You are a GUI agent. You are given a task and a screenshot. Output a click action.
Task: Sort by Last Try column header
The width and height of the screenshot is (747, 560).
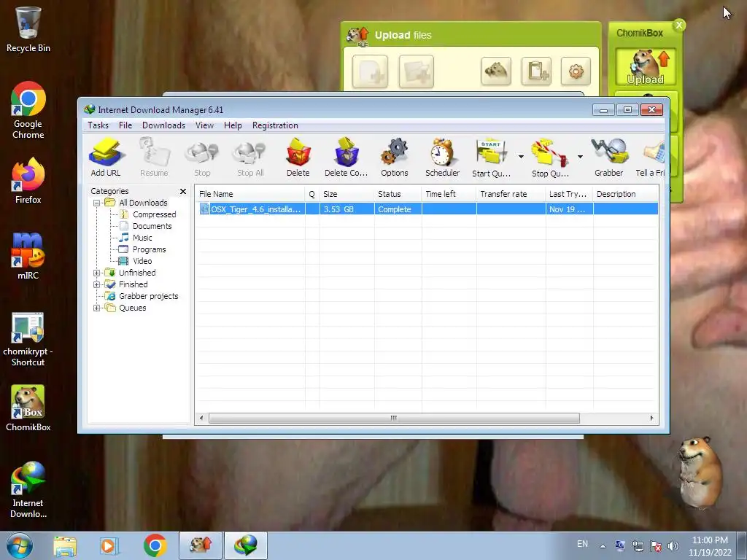(x=569, y=194)
